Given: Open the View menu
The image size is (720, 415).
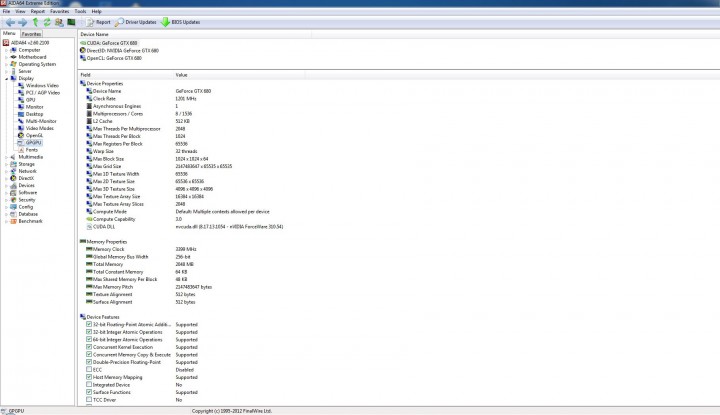Looking at the screenshot, I should pyautogui.click(x=20, y=11).
